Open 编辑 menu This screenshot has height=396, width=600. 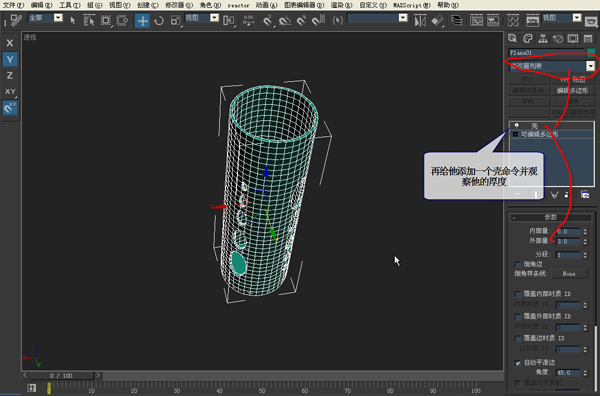point(41,5)
